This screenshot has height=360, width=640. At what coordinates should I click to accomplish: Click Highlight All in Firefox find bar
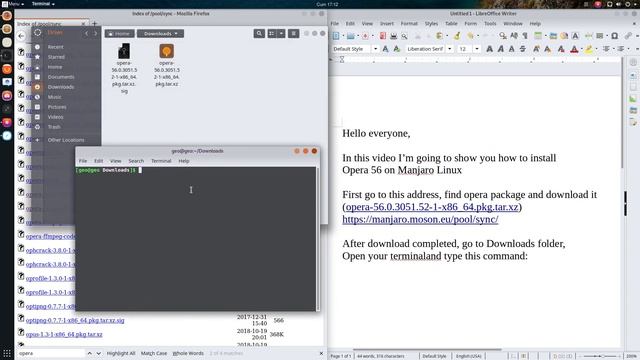click(x=121, y=353)
